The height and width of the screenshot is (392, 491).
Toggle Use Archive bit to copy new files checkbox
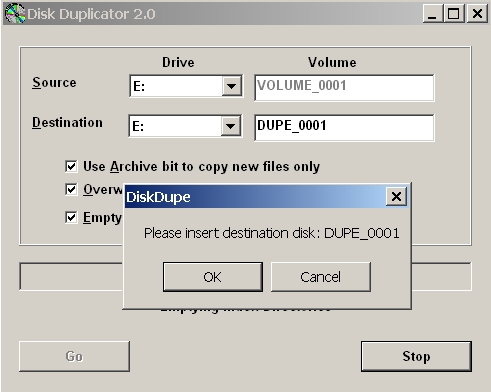coord(71,166)
